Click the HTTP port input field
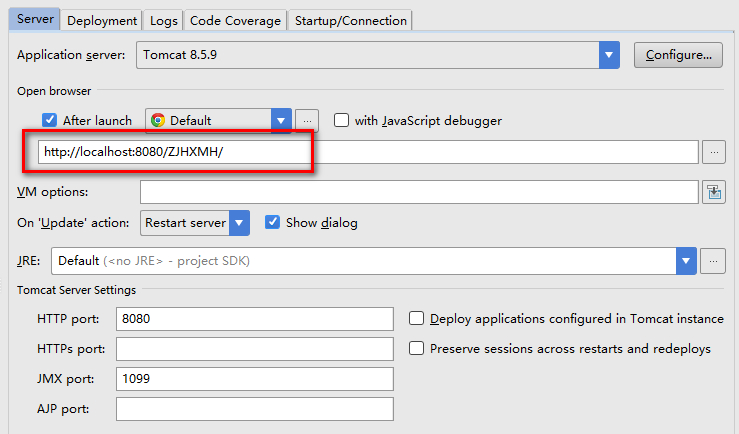 point(254,319)
